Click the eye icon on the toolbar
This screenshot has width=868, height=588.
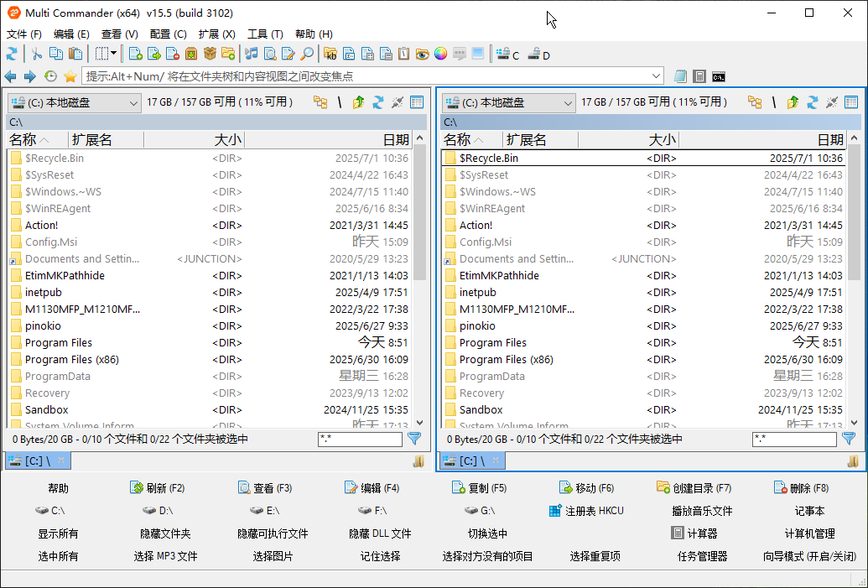(423, 54)
